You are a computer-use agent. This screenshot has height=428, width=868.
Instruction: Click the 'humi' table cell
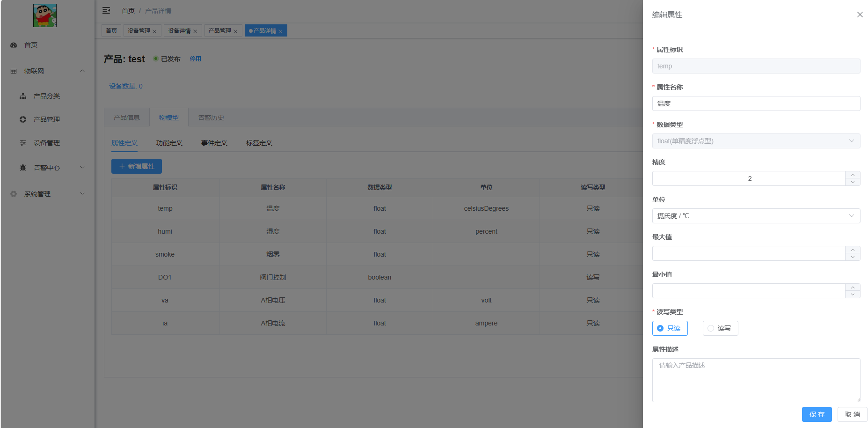click(x=165, y=231)
